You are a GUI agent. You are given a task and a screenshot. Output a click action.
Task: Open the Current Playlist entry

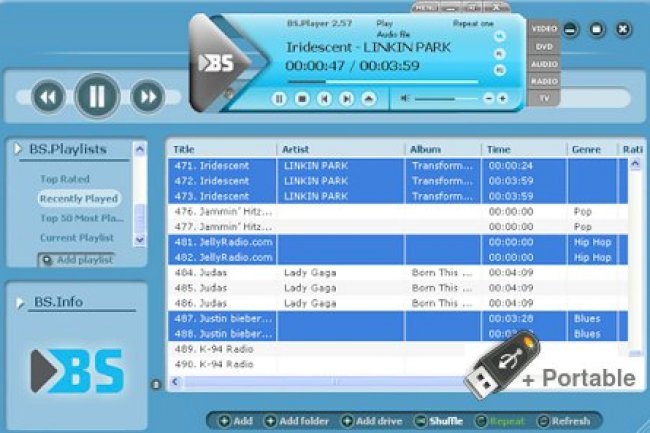pyautogui.click(x=77, y=238)
